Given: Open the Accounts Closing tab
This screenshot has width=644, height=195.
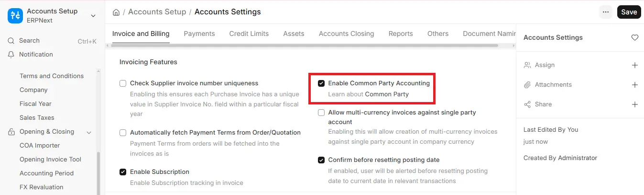Looking at the screenshot, I should [347, 34].
